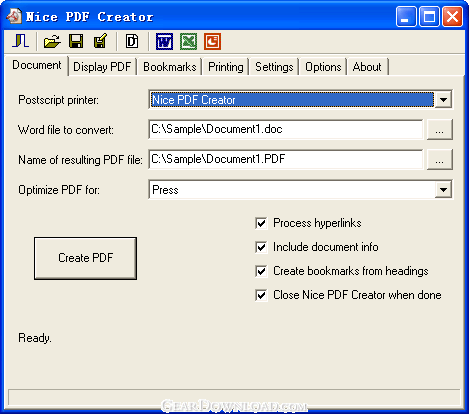Browse for the Word file to convert

(x=440, y=130)
